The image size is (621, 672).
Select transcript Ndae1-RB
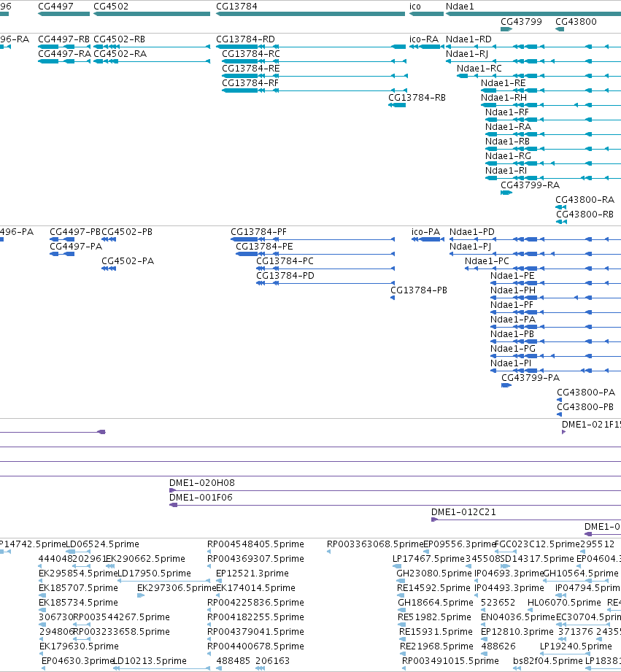coord(553,149)
